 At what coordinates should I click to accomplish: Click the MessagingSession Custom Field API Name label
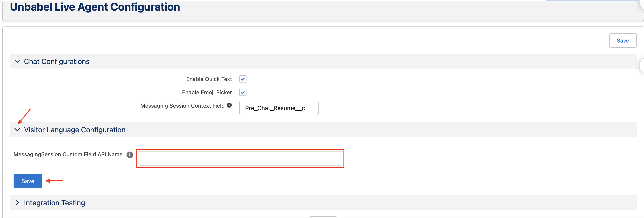68,154
